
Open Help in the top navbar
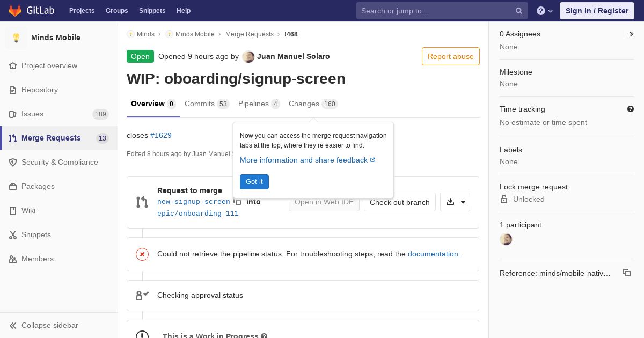pyautogui.click(x=184, y=11)
